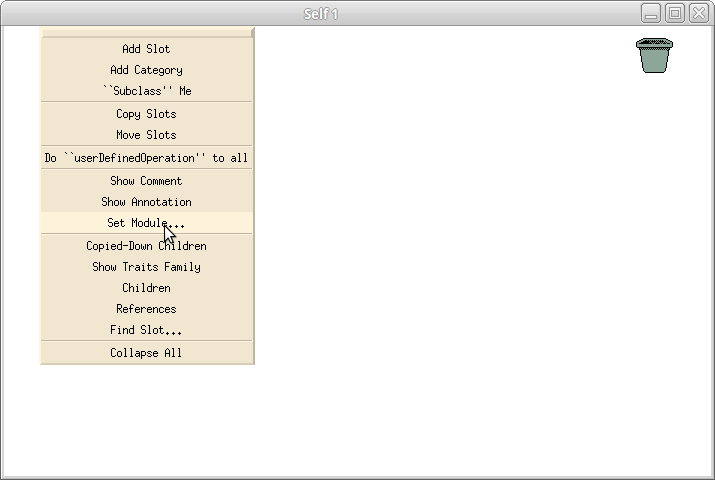
Task: Select Move Slots menu item
Action: coord(146,135)
